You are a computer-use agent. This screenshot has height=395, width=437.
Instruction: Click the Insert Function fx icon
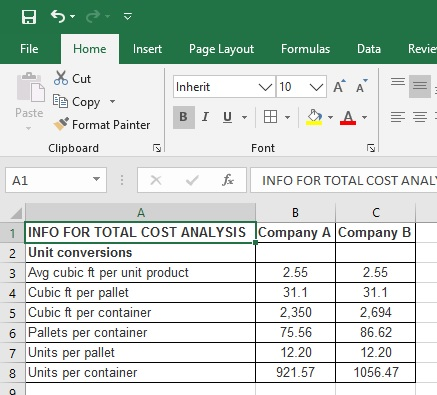228,180
